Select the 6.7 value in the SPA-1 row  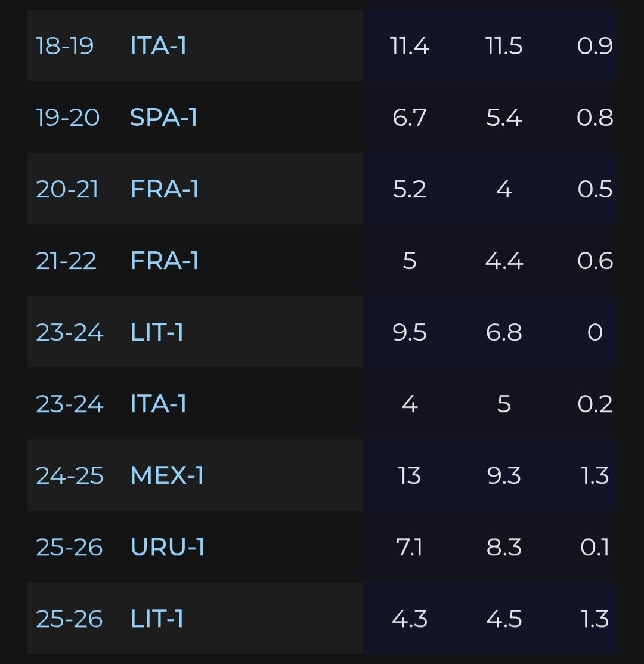point(410,118)
